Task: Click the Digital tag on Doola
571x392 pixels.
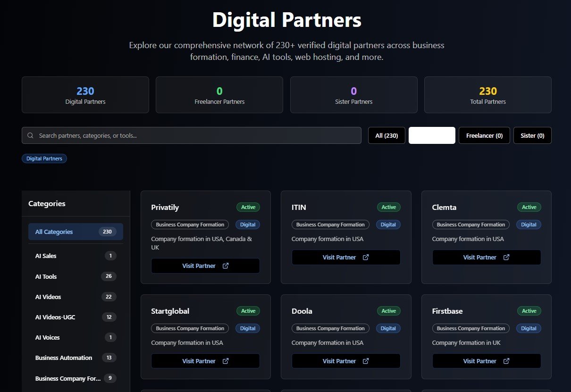Action: pos(388,328)
